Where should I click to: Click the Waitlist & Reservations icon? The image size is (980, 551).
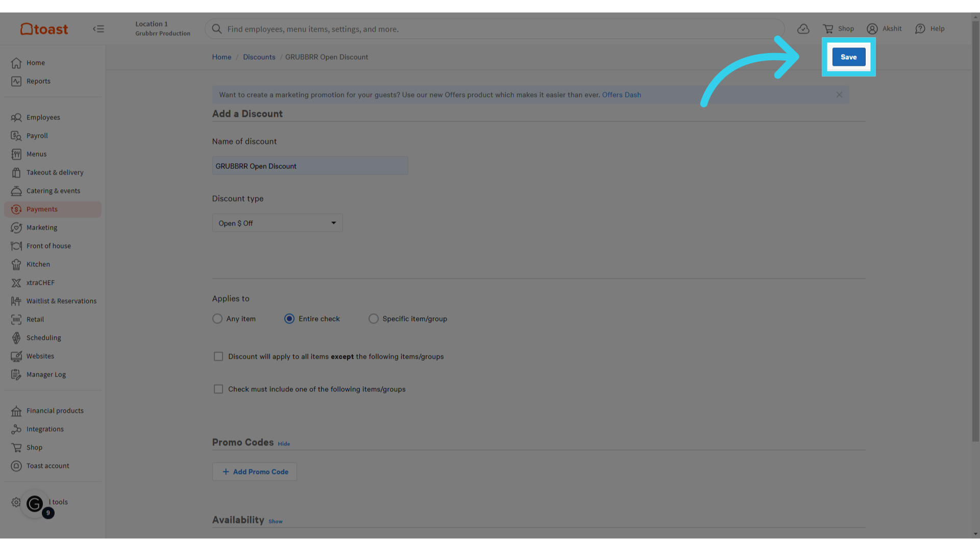(x=16, y=301)
